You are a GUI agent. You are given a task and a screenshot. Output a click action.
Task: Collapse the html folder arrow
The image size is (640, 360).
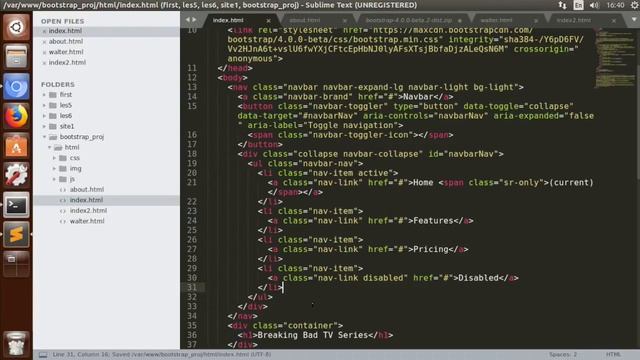pos(49,147)
